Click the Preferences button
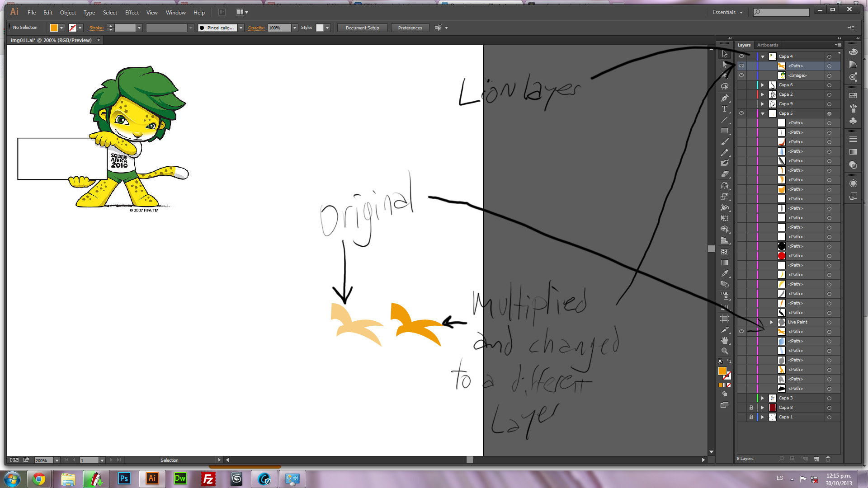 pos(410,28)
